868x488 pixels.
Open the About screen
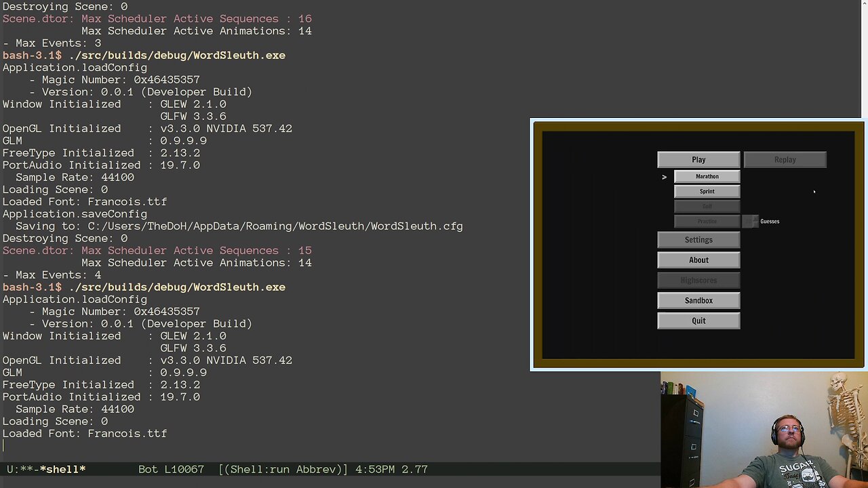tap(698, 260)
